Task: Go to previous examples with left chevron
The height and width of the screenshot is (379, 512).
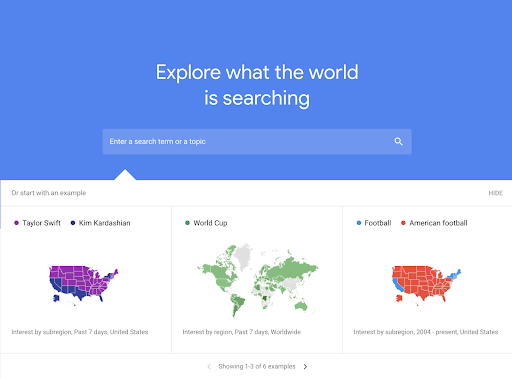Action: (209, 366)
